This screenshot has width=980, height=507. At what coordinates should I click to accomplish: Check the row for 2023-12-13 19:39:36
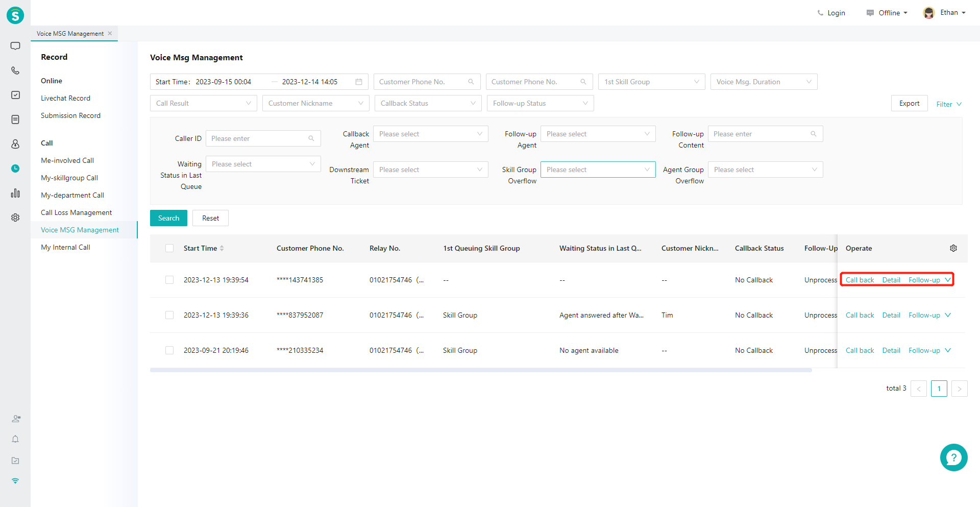169,315
